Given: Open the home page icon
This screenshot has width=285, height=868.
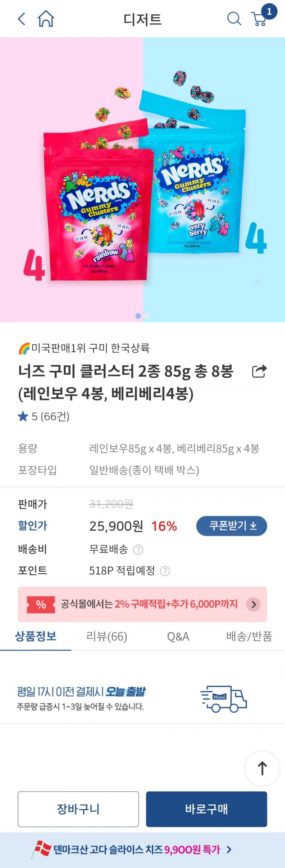Looking at the screenshot, I should (x=46, y=18).
